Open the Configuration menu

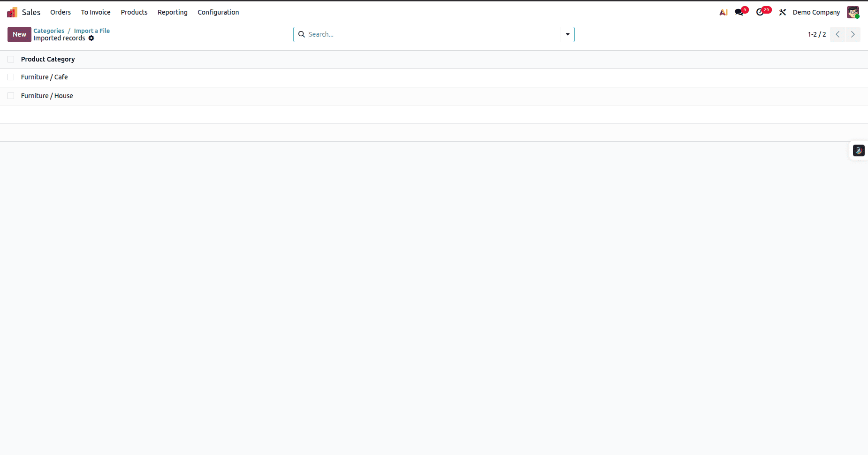218,12
